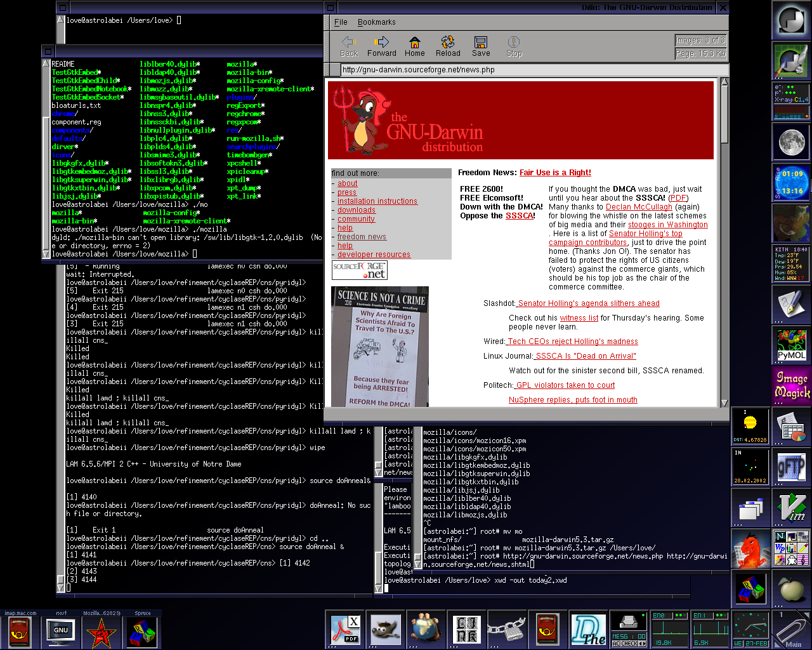
Task: Open Vim from the dock
Action: (x=791, y=508)
